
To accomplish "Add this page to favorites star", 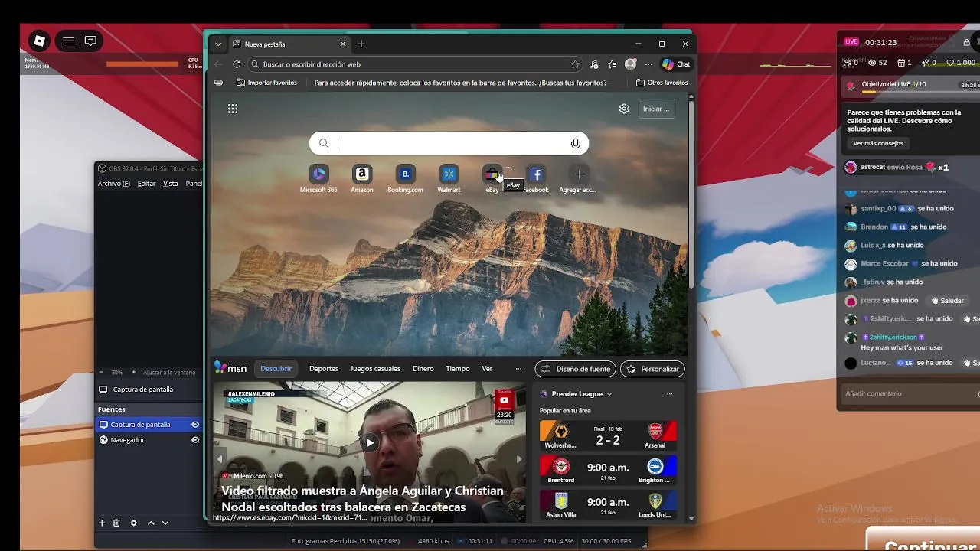I will click(x=575, y=64).
